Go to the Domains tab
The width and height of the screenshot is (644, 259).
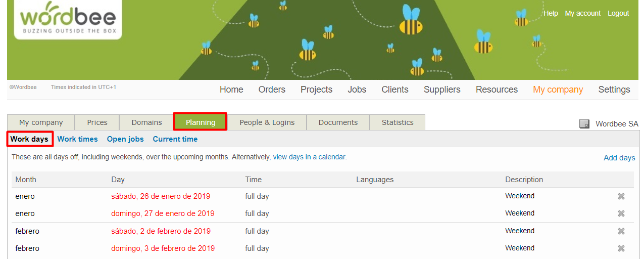point(146,122)
